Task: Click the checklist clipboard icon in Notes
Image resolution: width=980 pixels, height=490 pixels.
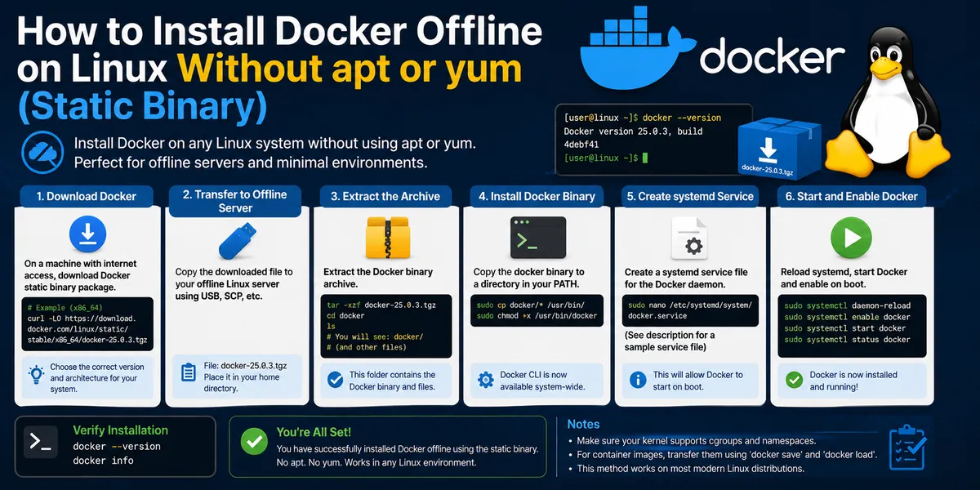Action: 906,446
